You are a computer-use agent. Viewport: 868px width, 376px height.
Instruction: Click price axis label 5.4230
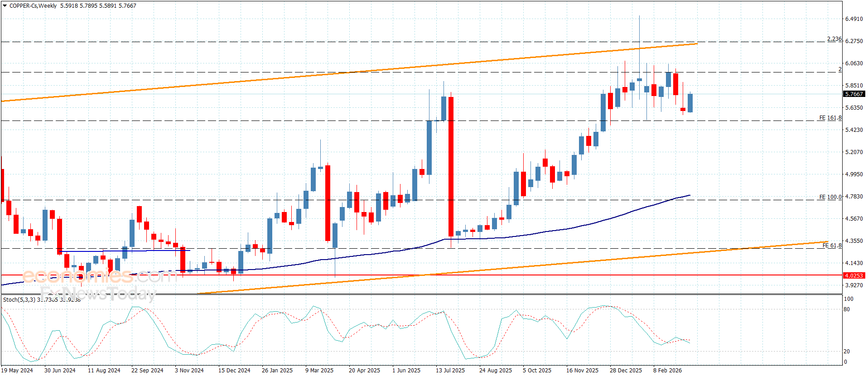point(854,130)
